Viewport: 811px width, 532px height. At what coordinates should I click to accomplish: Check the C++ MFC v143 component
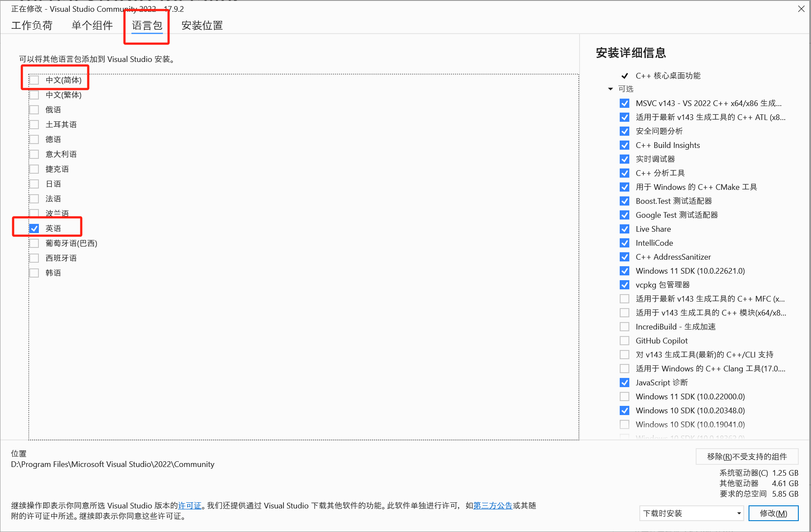[x=625, y=299]
